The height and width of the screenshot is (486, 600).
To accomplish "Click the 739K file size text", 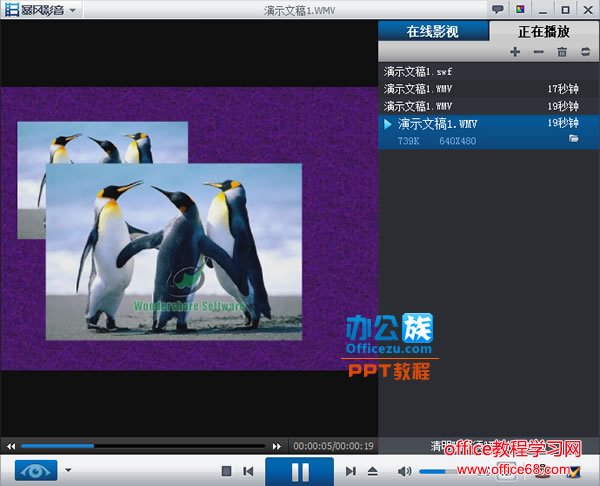I will 409,141.
